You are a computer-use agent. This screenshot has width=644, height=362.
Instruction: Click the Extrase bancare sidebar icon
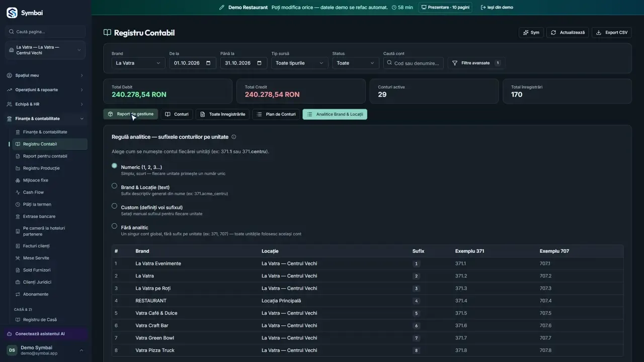coord(18,216)
